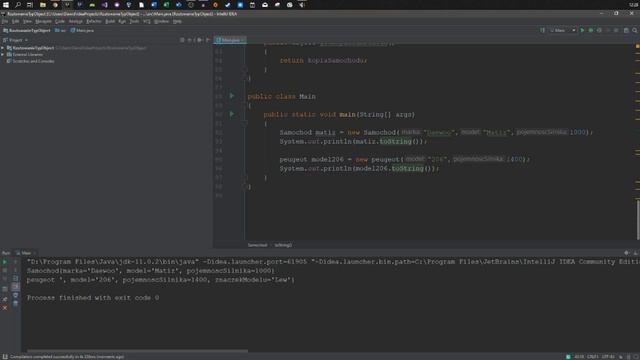Print console output icon

pos(15,295)
